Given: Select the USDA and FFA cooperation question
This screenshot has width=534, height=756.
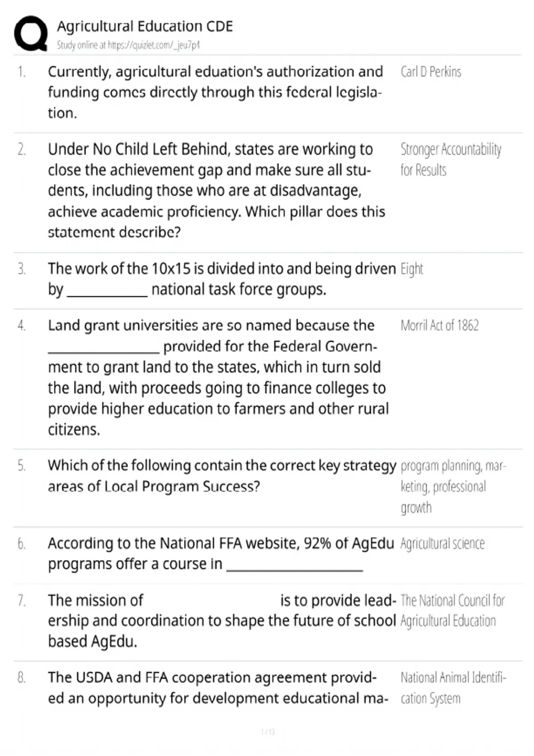Looking at the screenshot, I should [x=218, y=688].
